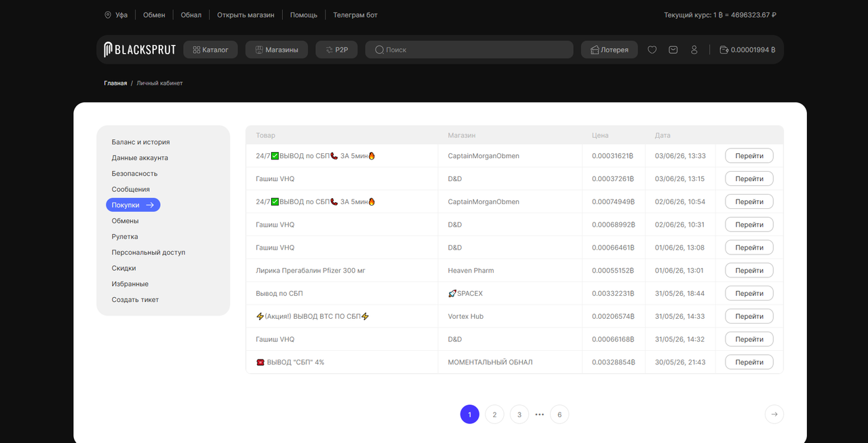The height and width of the screenshot is (443, 868).
Task: Click the Цена column header
Action: pos(600,136)
